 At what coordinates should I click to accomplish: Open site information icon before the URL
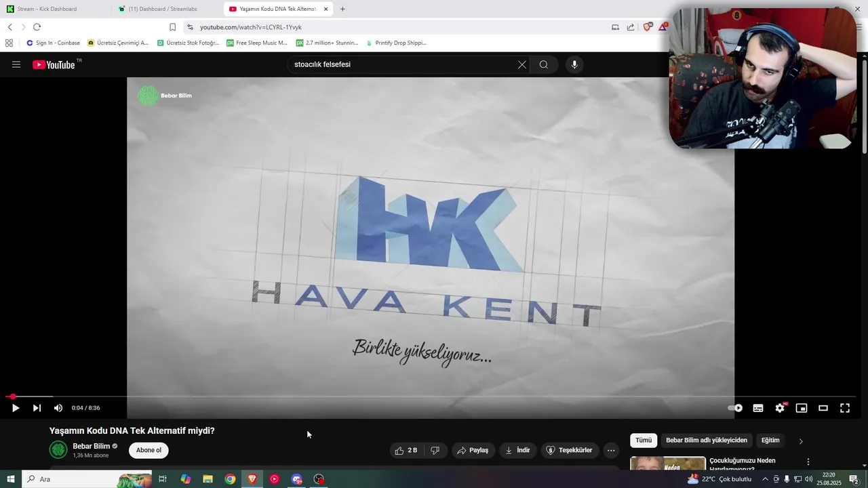coord(190,27)
